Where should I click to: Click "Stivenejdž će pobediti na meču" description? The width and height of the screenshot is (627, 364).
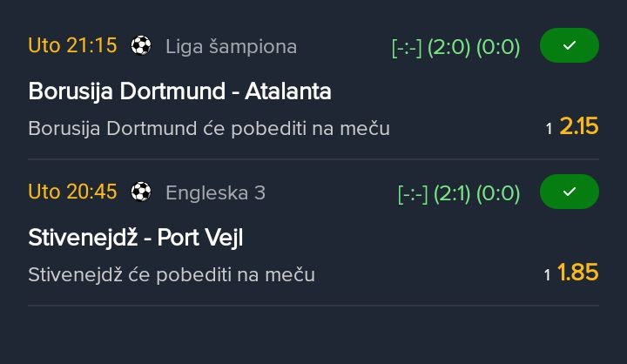[172, 274]
